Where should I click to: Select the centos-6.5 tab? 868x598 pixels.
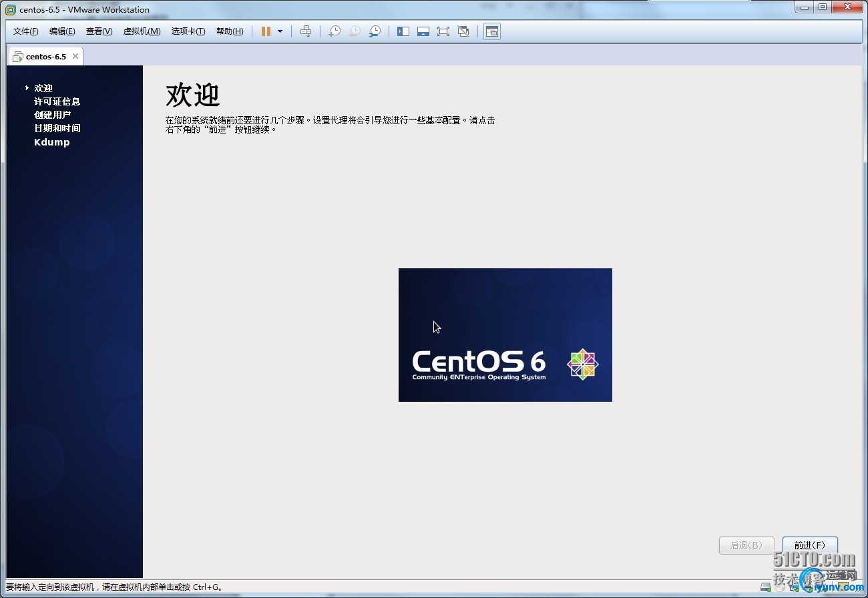[45, 57]
